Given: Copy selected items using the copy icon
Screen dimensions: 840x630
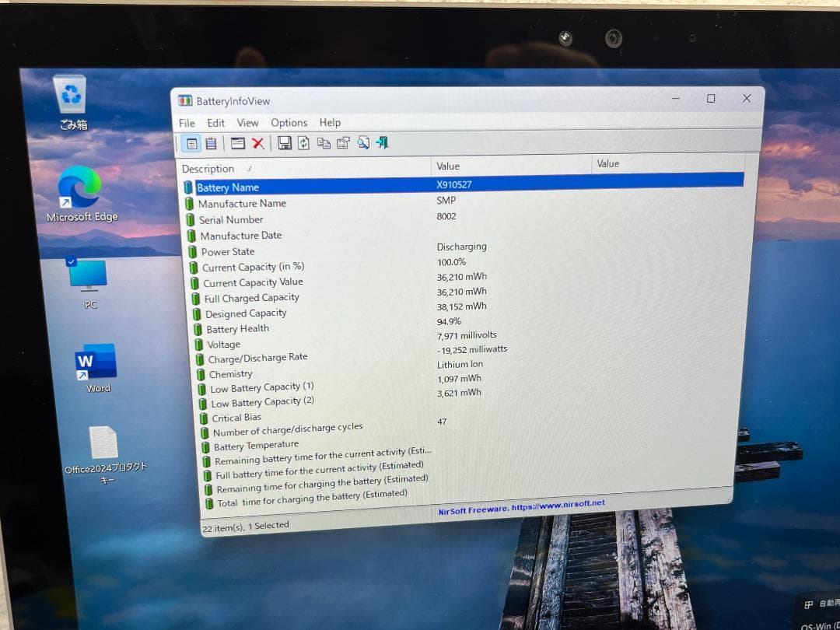Looking at the screenshot, I should [x=325, y=143].
